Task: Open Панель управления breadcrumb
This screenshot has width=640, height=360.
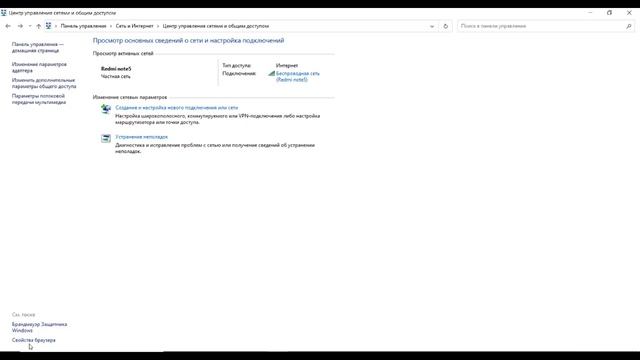Action: coord(83,26)
